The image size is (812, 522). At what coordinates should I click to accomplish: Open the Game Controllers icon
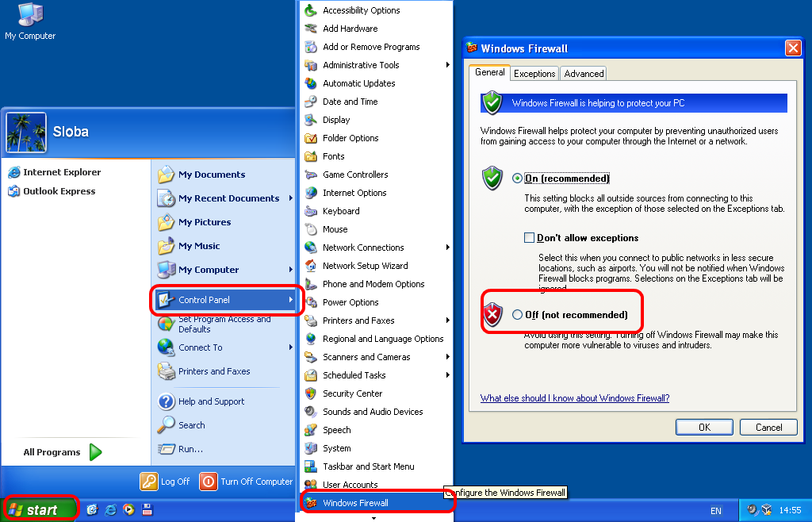[x=311, y=175]
